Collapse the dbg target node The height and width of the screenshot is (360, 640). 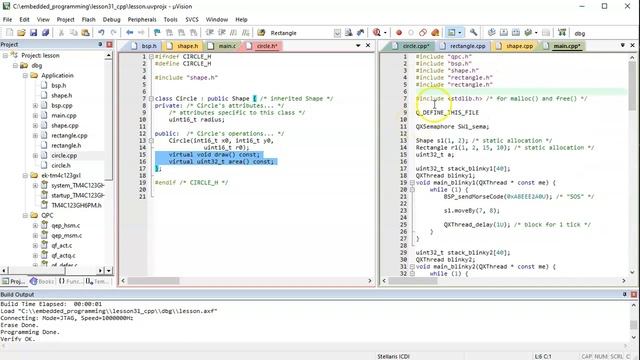pos(16,65)
